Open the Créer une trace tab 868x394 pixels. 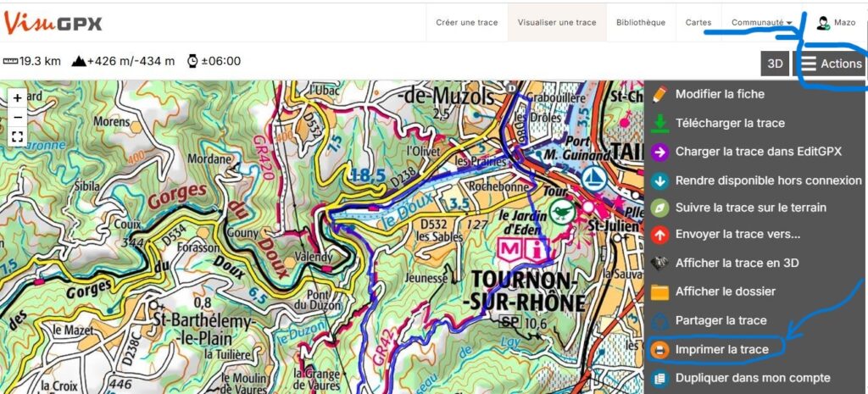coord(466,23)
